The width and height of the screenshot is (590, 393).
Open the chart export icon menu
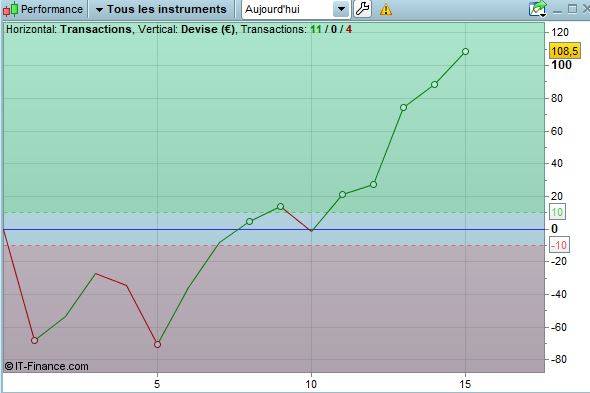(538, 9)
